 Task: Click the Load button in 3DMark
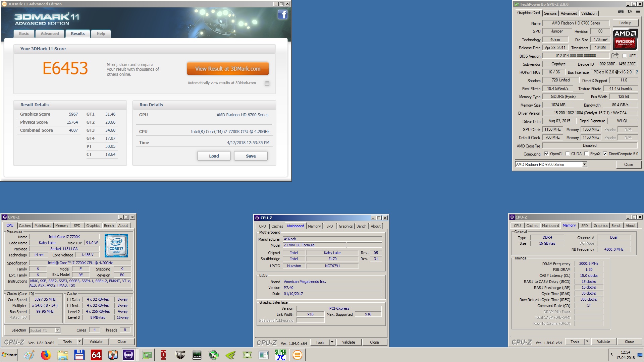click(214, 156)
